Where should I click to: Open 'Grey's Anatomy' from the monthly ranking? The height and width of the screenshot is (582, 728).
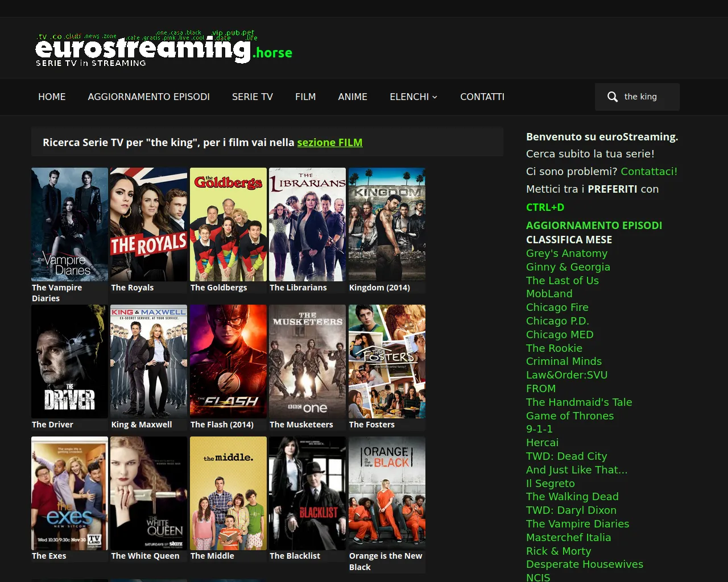tap(566, 253)
